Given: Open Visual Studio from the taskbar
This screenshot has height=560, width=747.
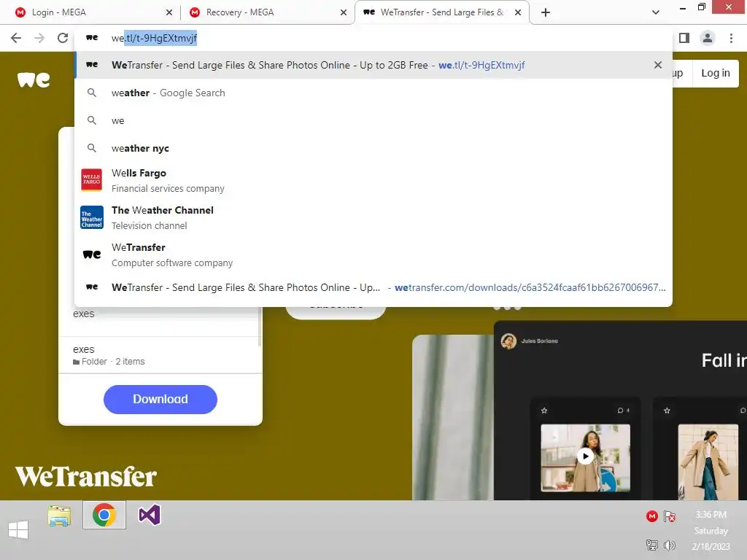Looking at the screenshot, I should point(149,516).
